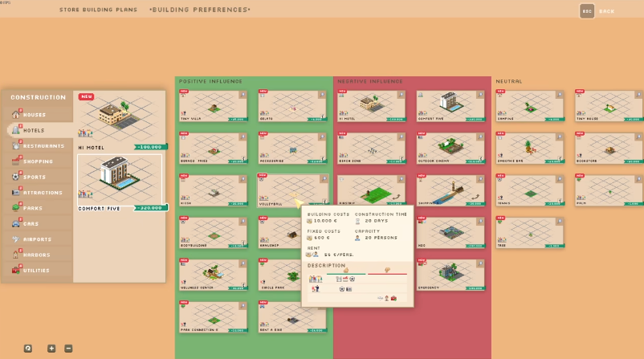Click magnifier on Tiny House card
This screenshot has width=644, height=359.
point(638,95)
